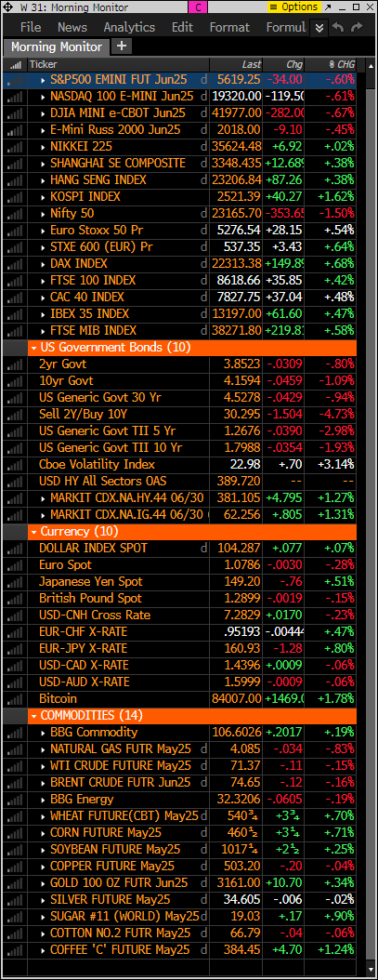378x980 pixels.
Task: Expand the MARKIT CDX.NA.HY.44 row arrow
Action: coord(43,498)
